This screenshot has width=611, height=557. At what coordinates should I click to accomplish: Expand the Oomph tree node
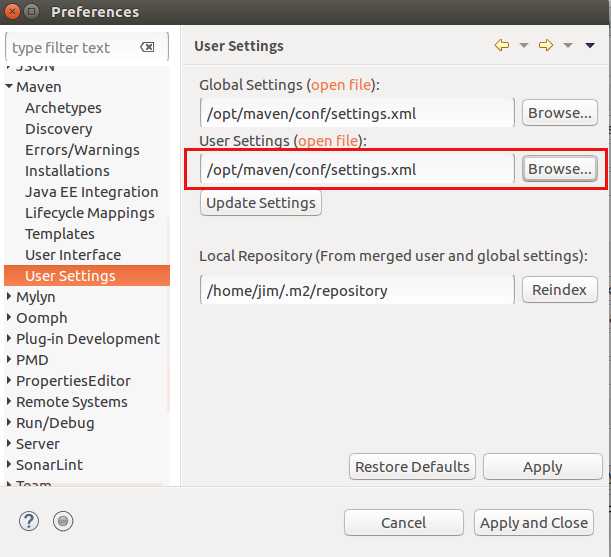[x=9, y=318]
